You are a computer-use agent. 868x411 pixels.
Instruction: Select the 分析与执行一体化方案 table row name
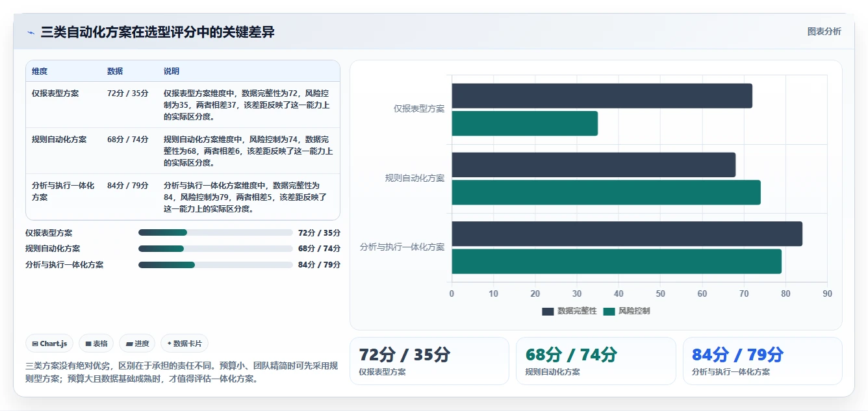(x=63, y=191)
